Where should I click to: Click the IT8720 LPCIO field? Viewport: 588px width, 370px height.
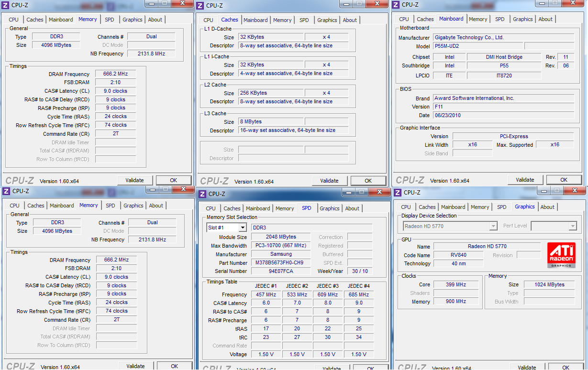[504, 76]
